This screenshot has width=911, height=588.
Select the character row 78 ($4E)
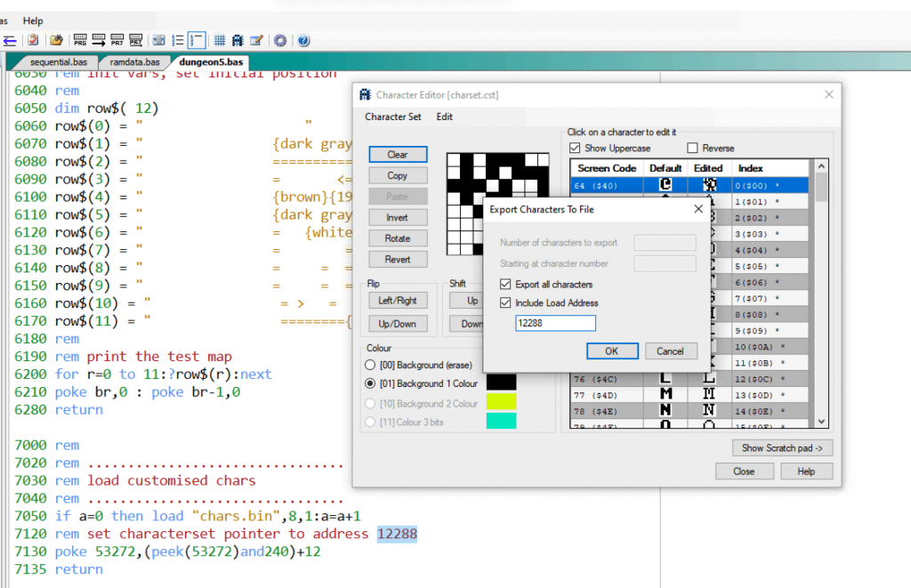[x=689, y=411]
